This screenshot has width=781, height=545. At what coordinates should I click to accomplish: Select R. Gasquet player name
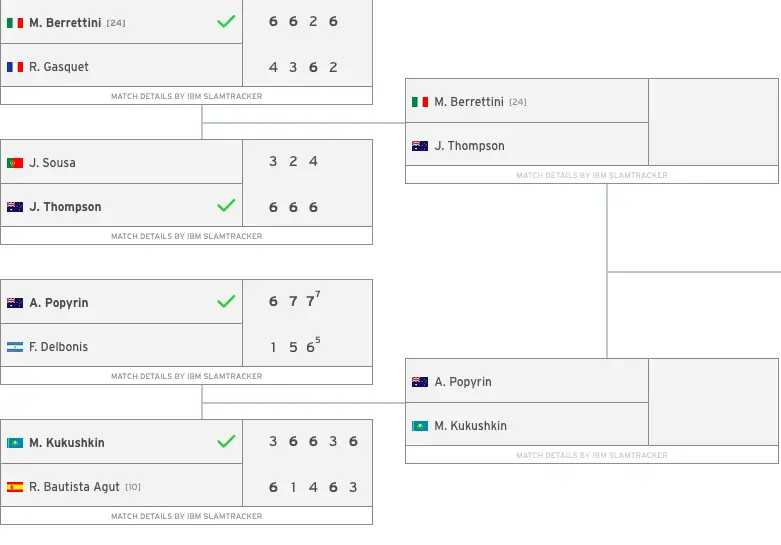[x=59, y=67]
